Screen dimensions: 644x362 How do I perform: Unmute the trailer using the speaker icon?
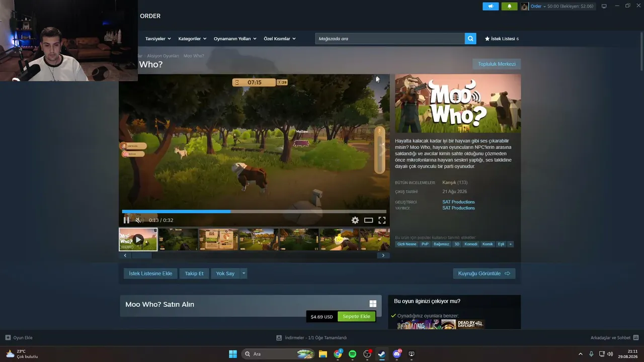139,220
